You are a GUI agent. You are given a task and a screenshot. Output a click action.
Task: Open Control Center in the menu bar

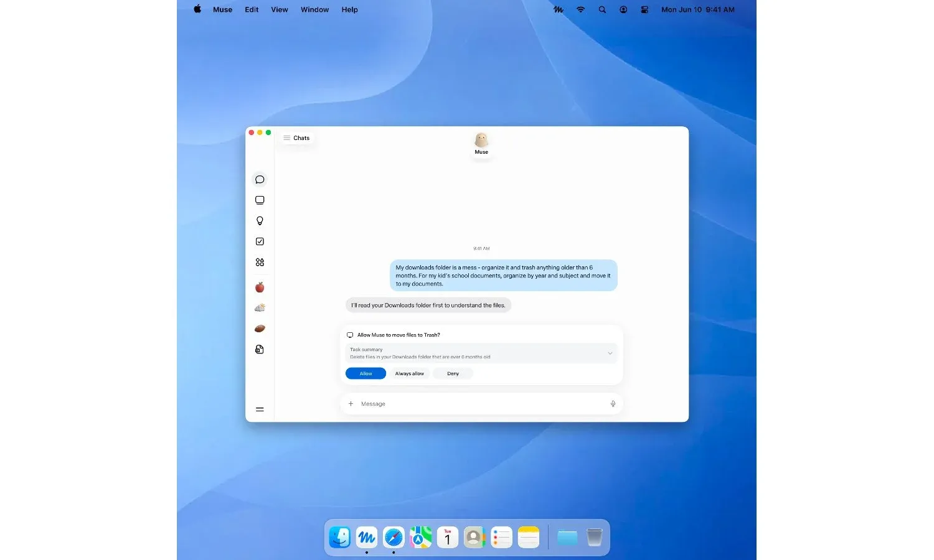(x=644, y=9)
